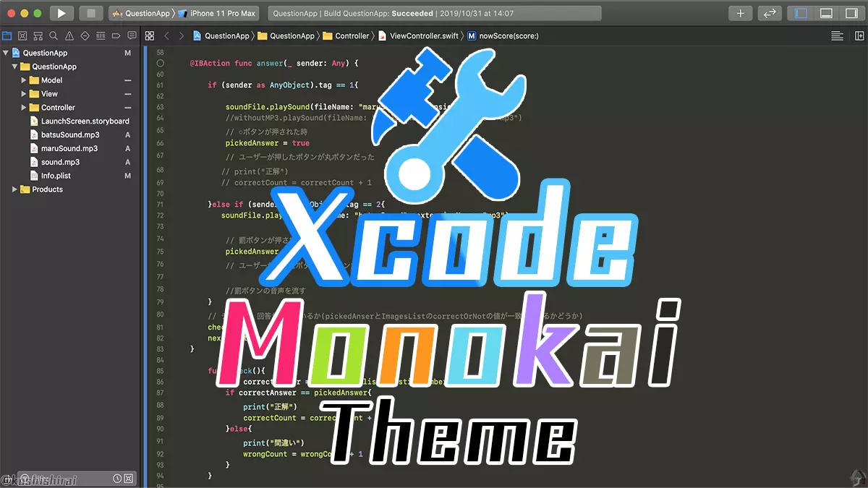This screenshot has width=868, height=488.
Task: Expand the View folder
Action: click(x=24, y=94)
